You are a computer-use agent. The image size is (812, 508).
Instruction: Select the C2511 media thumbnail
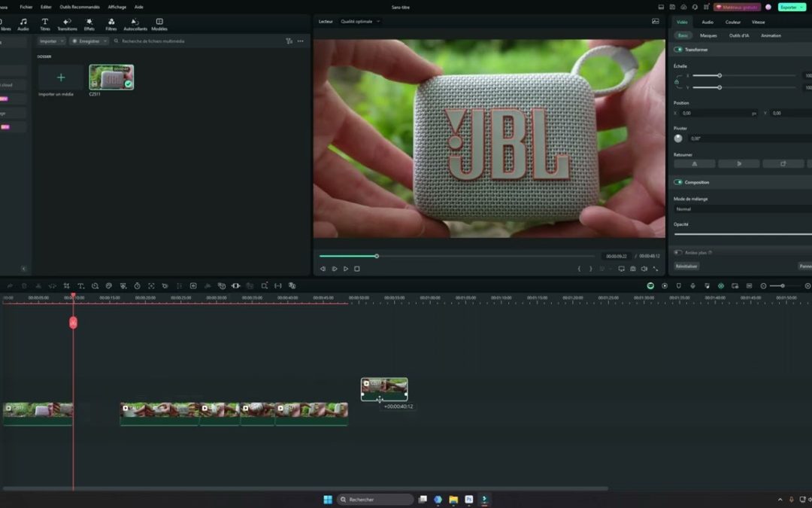(x=111, y=78)
